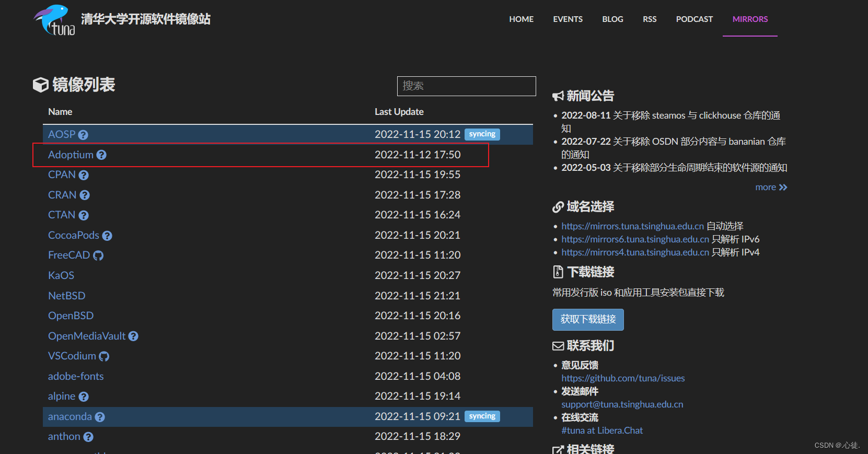Open the CTAN mirror link
Image resolution: width=868 pixels, height=454 pixels.
point(62,215)
